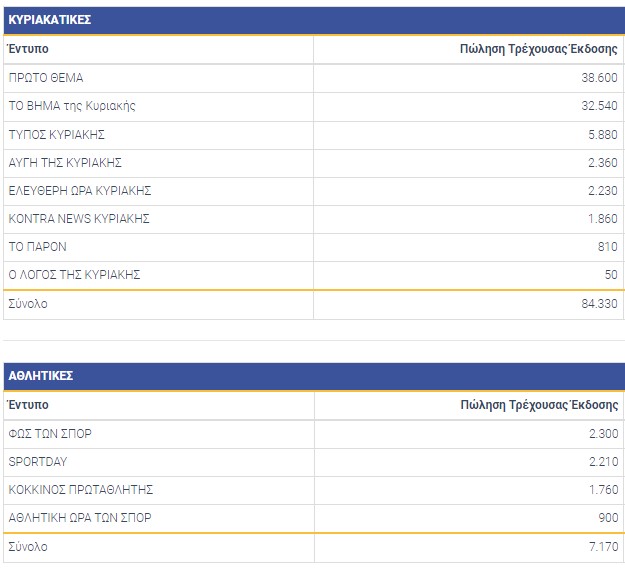Click the SPORTDAY row name
Viewport: 625px width, 586px height.
38,462
